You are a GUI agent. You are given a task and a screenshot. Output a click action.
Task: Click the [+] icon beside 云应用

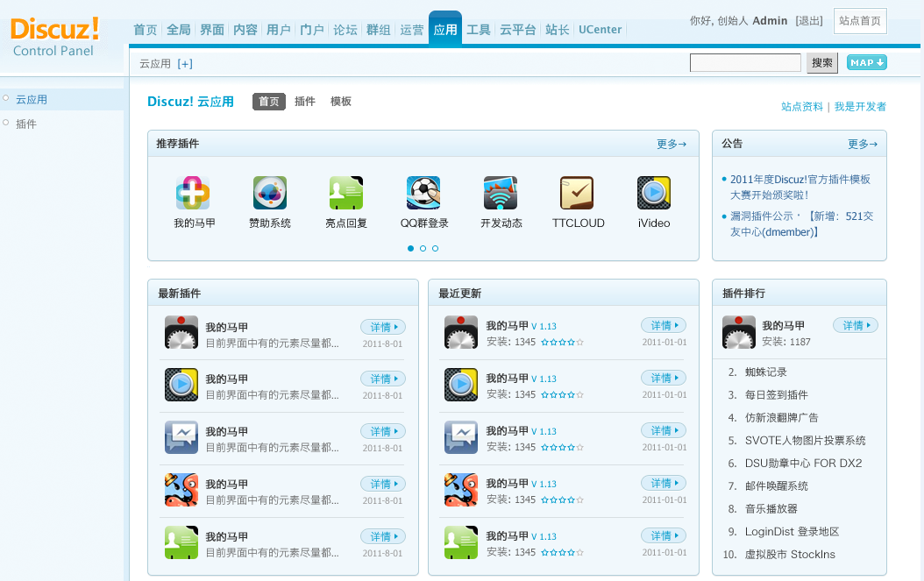pyautogui.click(x=185, y=64)
